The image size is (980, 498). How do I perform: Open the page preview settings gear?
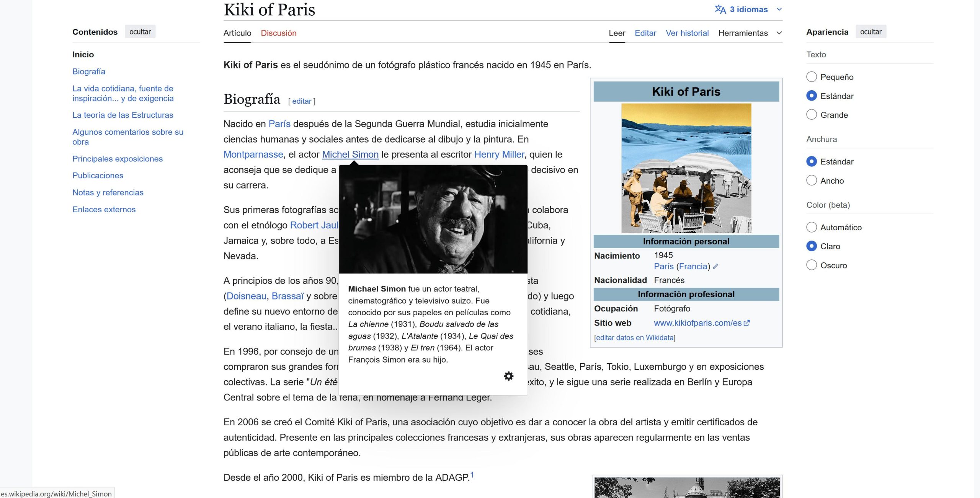pos(508,376)
